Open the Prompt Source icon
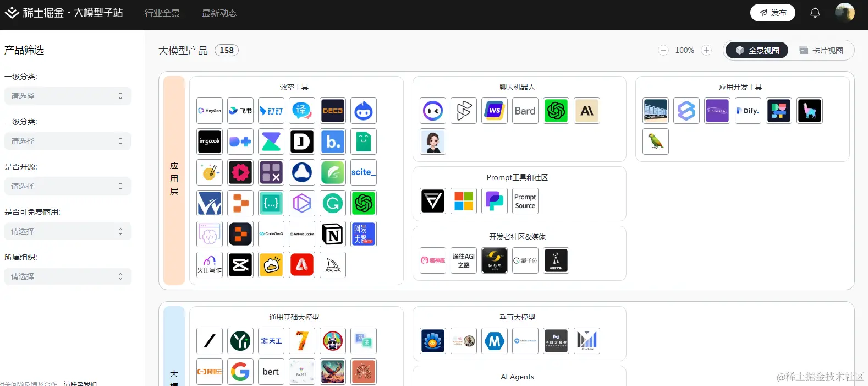The height and width of the screenshot is (386, 868). pyautogui.click(x=525, y=201)
